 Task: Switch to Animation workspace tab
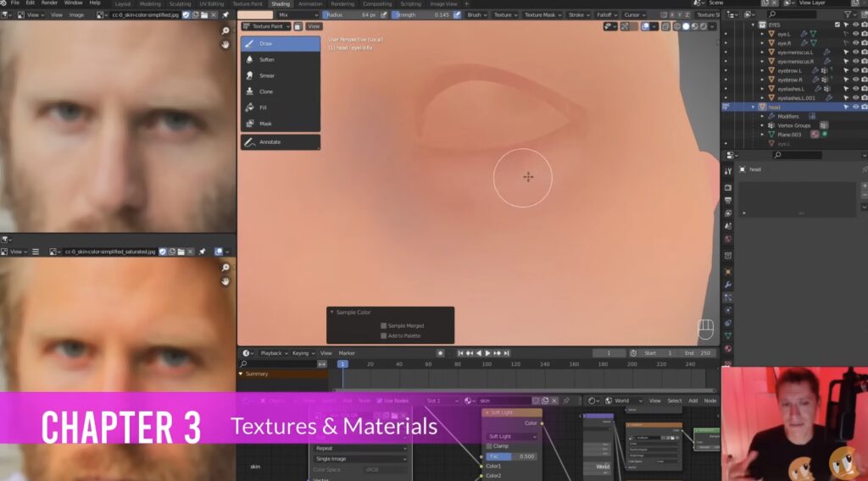(x=310, y=4)
